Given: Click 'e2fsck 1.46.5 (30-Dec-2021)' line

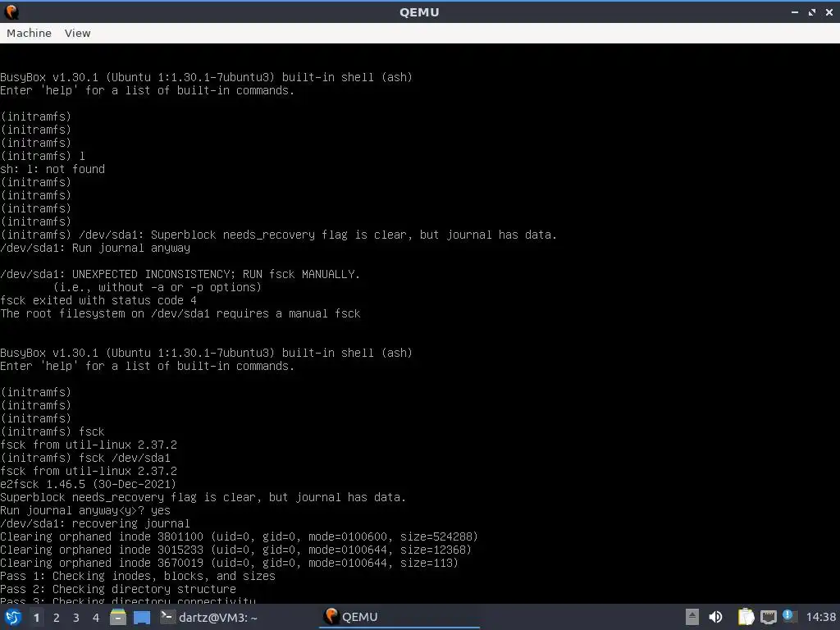Looking at the screenshot, I should (x=88, y=484).
